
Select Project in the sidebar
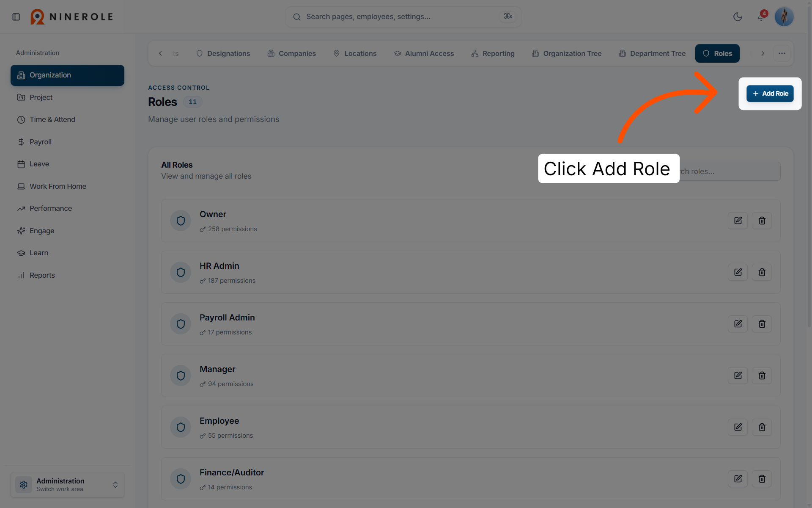tap(67, 97)
